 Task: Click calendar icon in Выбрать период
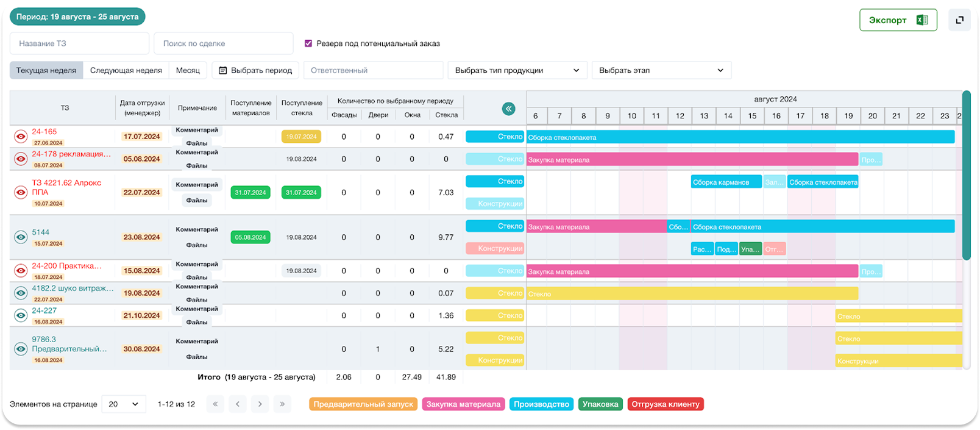click(x=223, y=71)
